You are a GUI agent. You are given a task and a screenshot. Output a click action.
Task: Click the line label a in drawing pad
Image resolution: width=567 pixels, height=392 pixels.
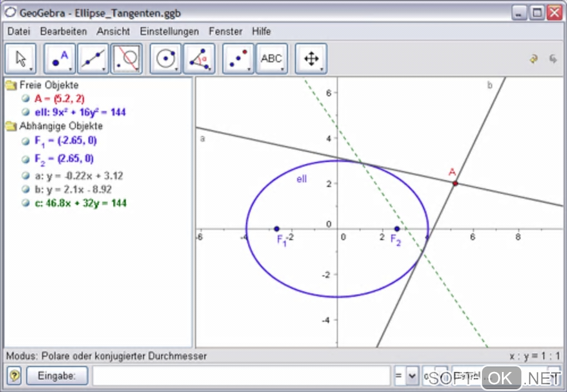(202, 139)
